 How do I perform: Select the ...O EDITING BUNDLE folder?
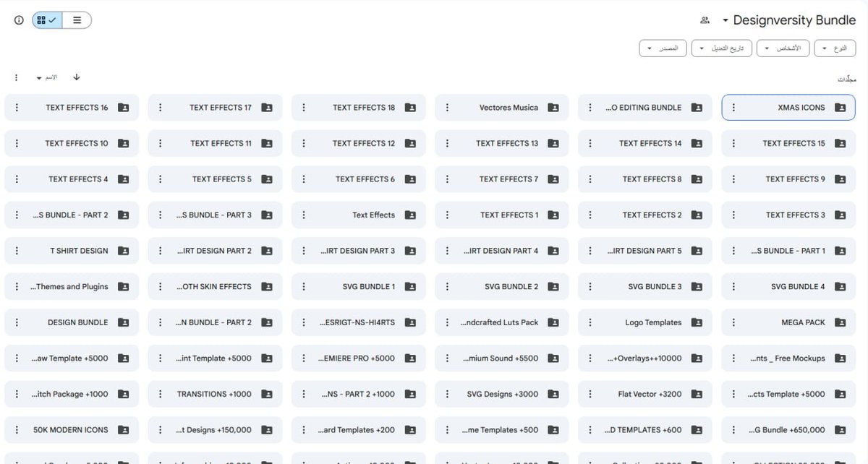(645, 108)
